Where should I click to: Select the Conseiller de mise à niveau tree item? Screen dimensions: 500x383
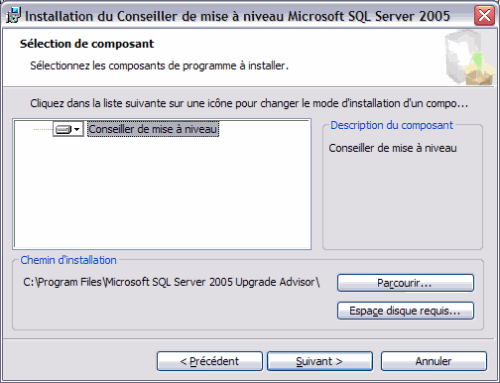153,129
